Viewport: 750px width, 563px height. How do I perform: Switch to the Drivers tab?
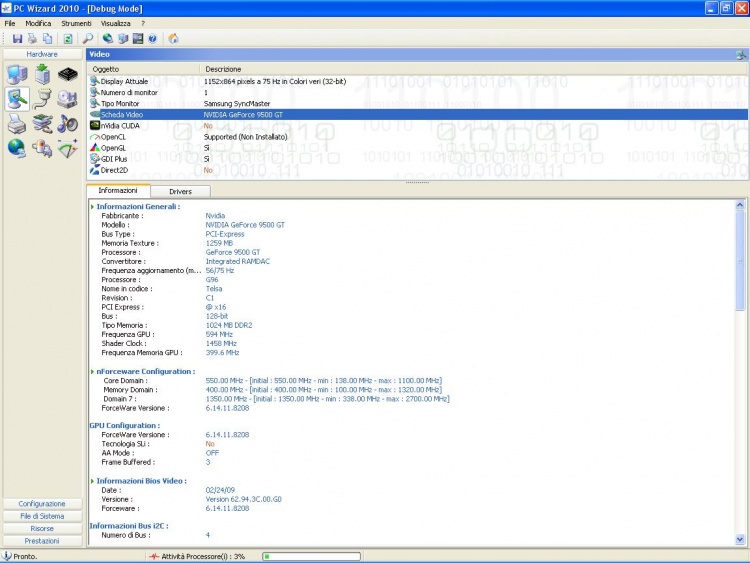pyautogui.click(x=180, y=191)
